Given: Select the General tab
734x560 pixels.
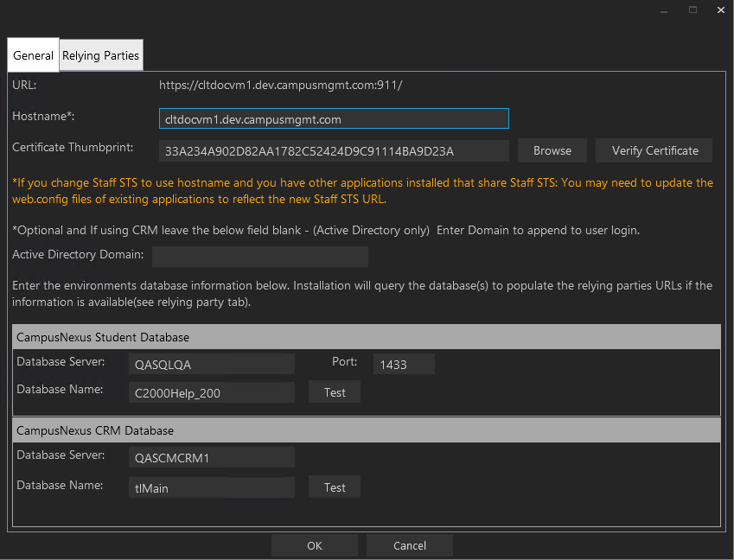Looking at the screenshot, I should click(x=33, y=54).
